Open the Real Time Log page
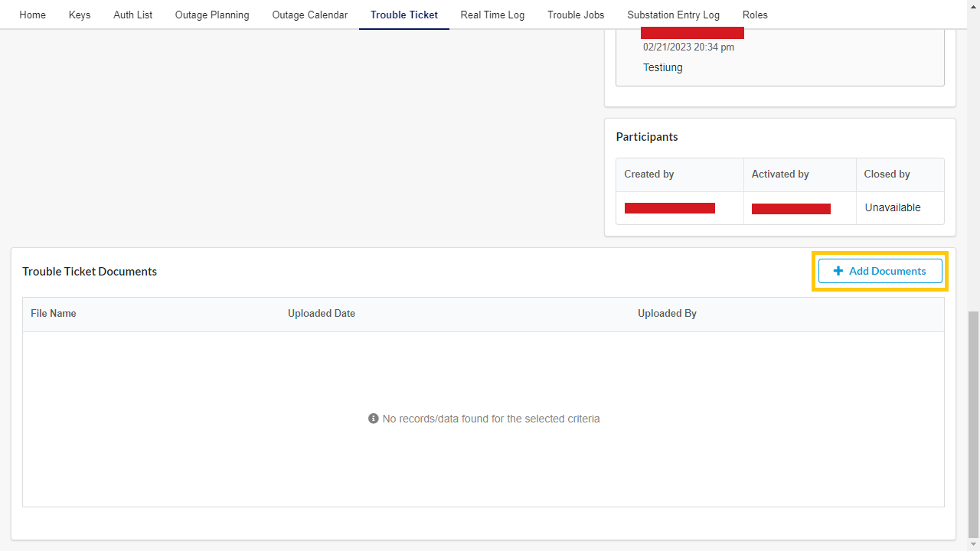The image size is (980, 551). click(492, 15)
